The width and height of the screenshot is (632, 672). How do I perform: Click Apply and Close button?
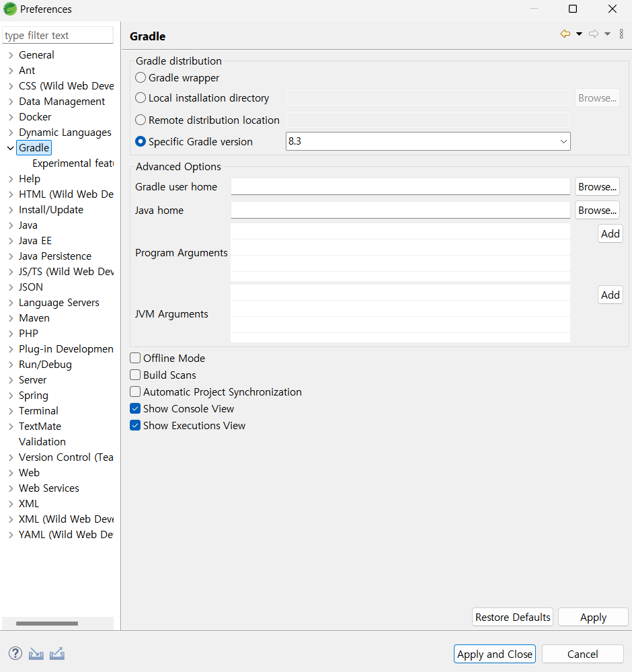pos(494,654)
